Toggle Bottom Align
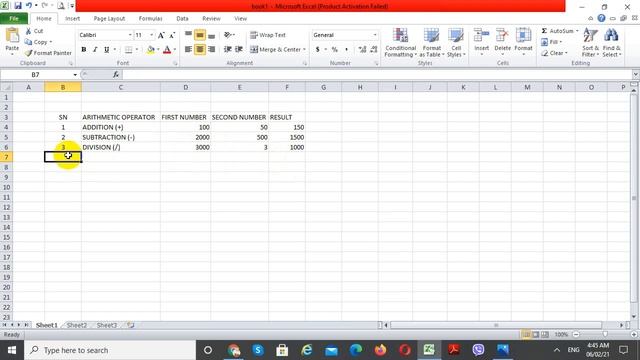This screenshot has height=360, width=640. click(211, 36)
